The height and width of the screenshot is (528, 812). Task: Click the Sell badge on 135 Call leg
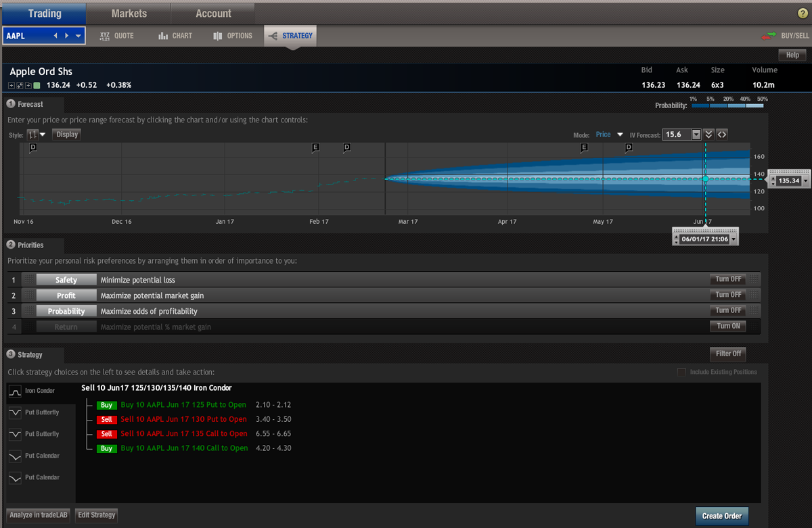pyautogui.click(x=107, y=434)
